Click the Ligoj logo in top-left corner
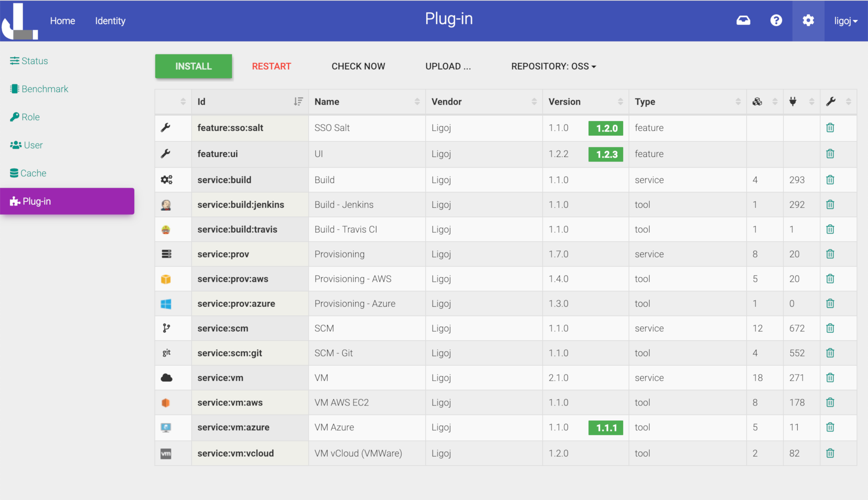This screenshot has height=500, width=868. pos(20,21)
